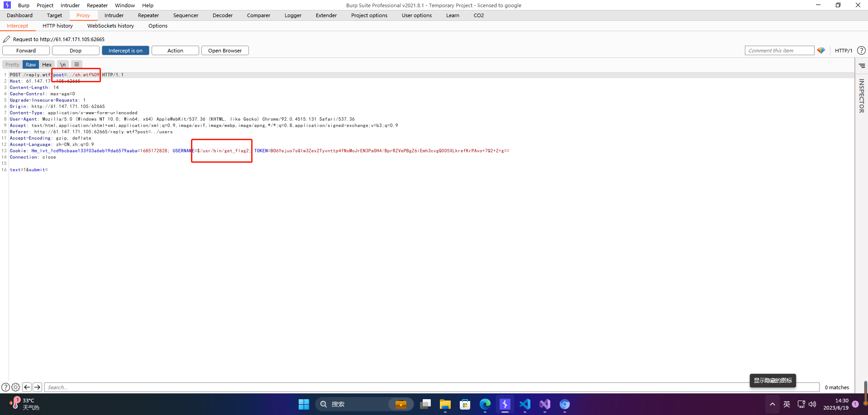Image resolution: width=868 pixels, height=415 pixels.
Task: Switch to the Dashboard tab
Action: click(x=19, y=15)
